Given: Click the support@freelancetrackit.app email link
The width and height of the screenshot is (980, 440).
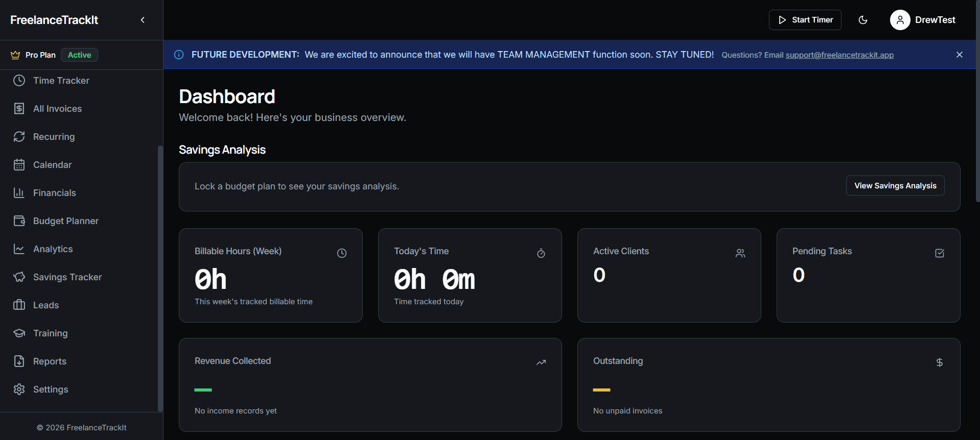Looking at the screenshot, I should click(839, 55).
